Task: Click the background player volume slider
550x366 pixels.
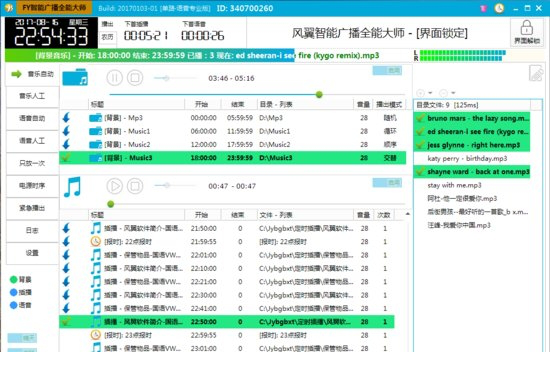Action: click(x=175, y=78)
